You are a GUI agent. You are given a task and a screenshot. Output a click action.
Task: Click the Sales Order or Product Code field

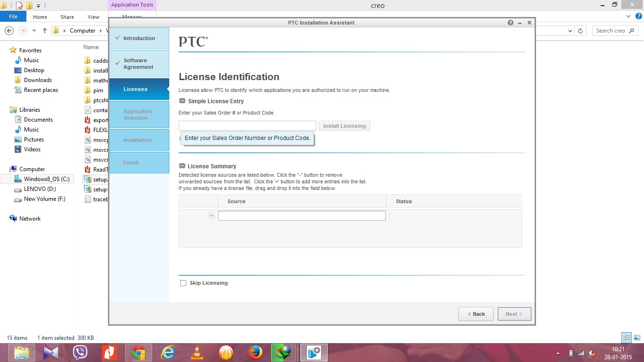point(247,126)
